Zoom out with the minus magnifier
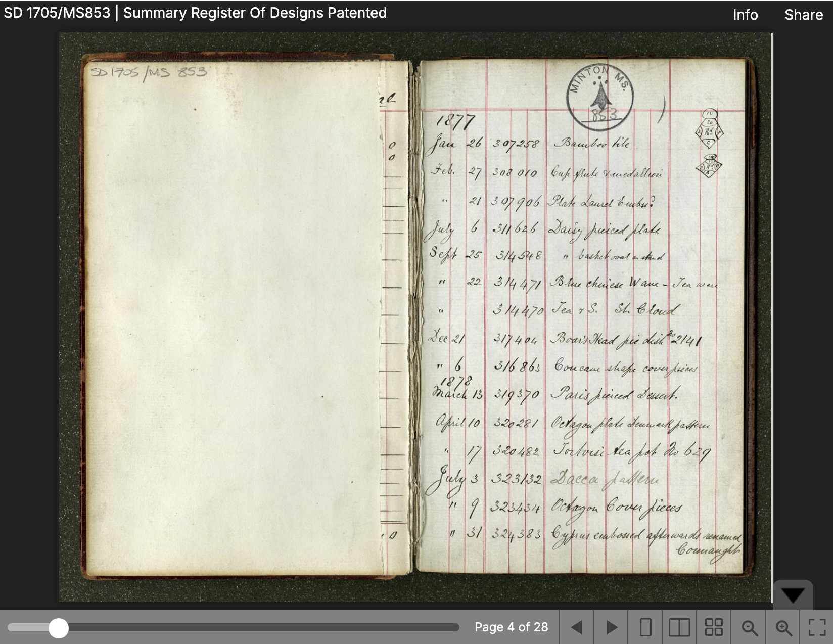The width and height of the screenshot is (834, 644). click(x=749, y=628)
